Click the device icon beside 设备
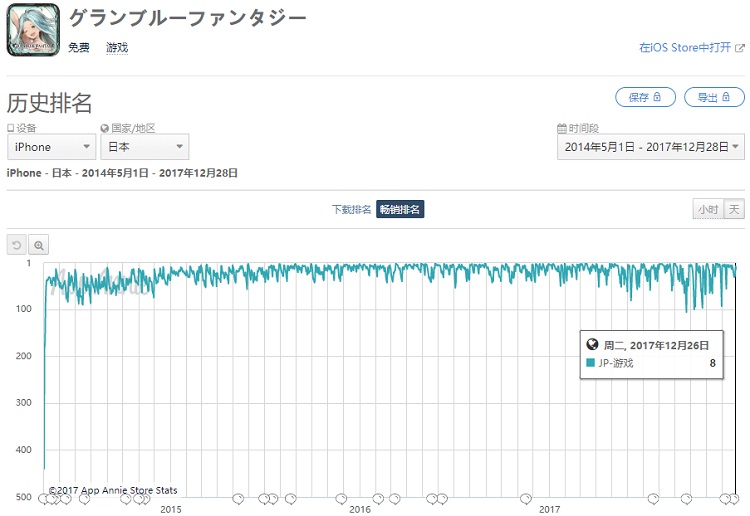 (11, 129)
